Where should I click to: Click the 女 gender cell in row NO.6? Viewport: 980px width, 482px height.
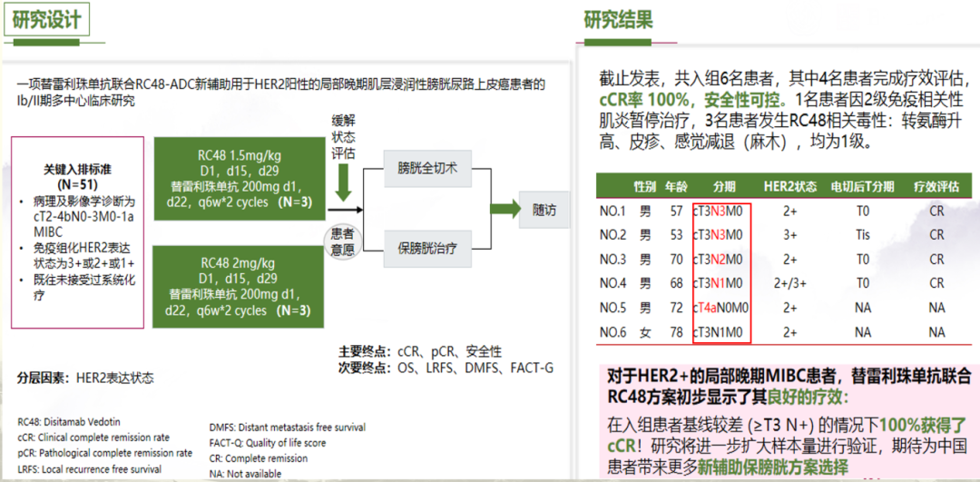coord(646,332)
